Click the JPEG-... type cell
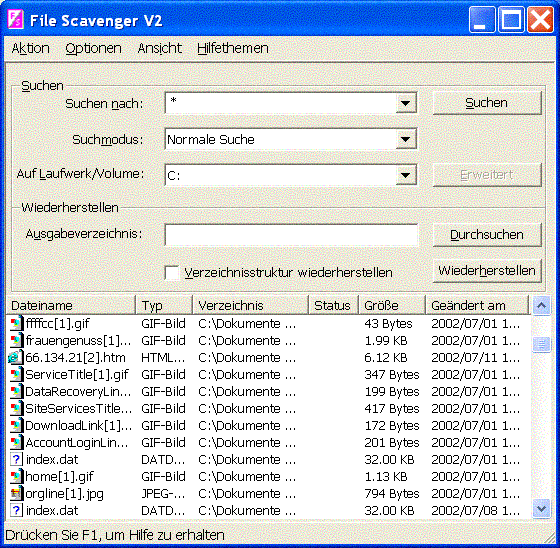The image size is (560, 548). (x=163, y=494)
